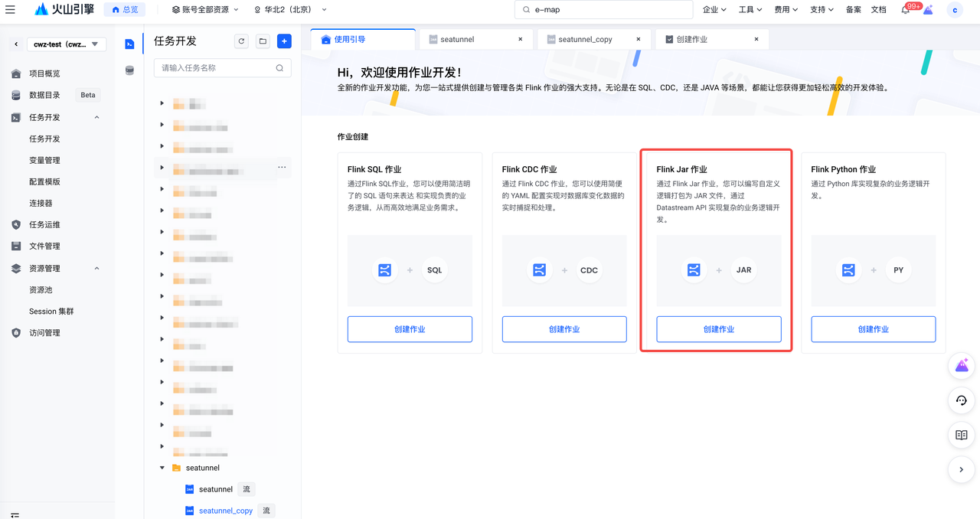Viewport: 980px width, 519px height.
Task: Open the hamburger main menu
Action: coord(10,10)
